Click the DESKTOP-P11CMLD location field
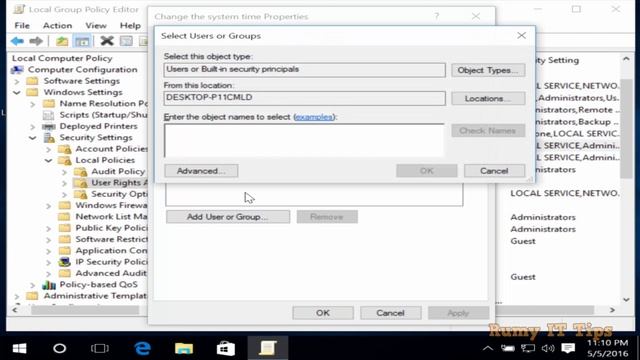 pos(304,98)
